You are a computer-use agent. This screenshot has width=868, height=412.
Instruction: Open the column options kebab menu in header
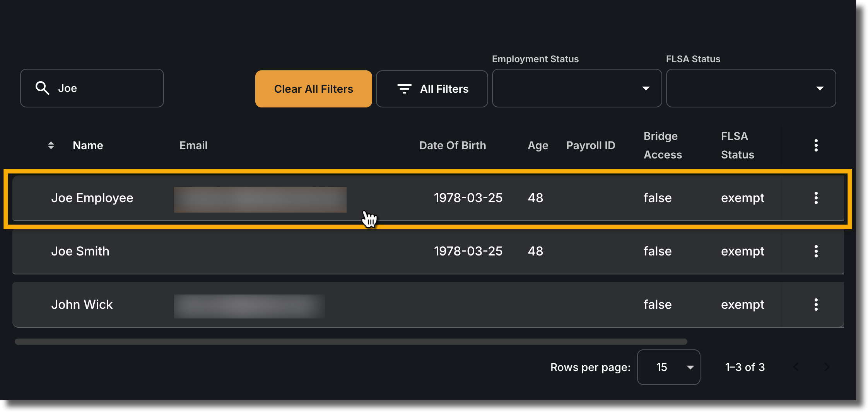[x=816, y=145]
